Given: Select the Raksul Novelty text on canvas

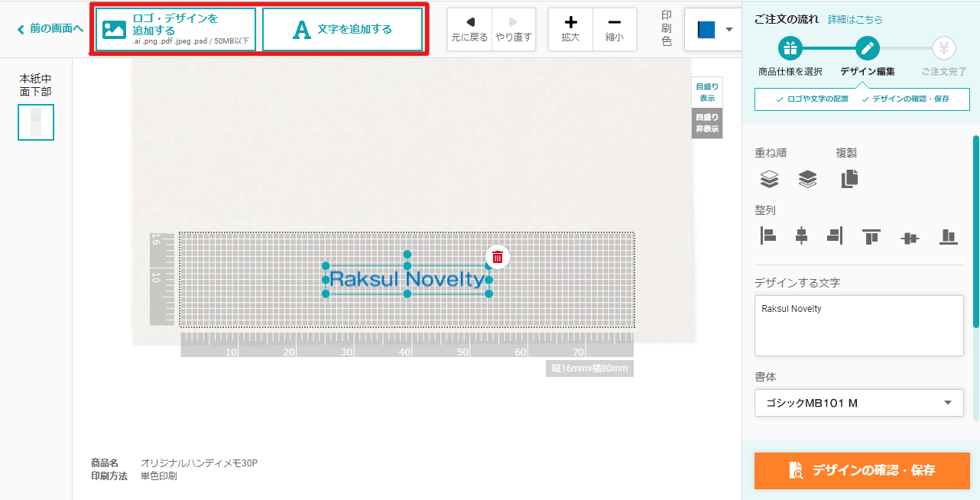Looking at the screenshot, I should click(407, 279).
